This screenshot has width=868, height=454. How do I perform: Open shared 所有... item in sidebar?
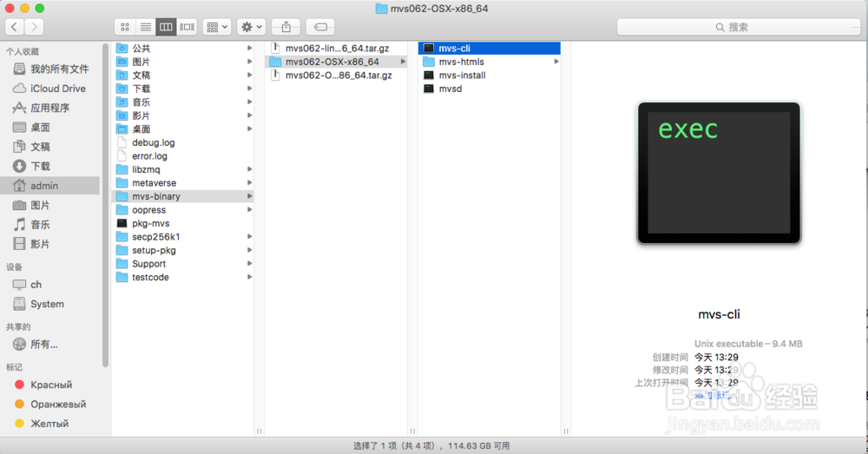pyautogui.click(x=50, y=345)
